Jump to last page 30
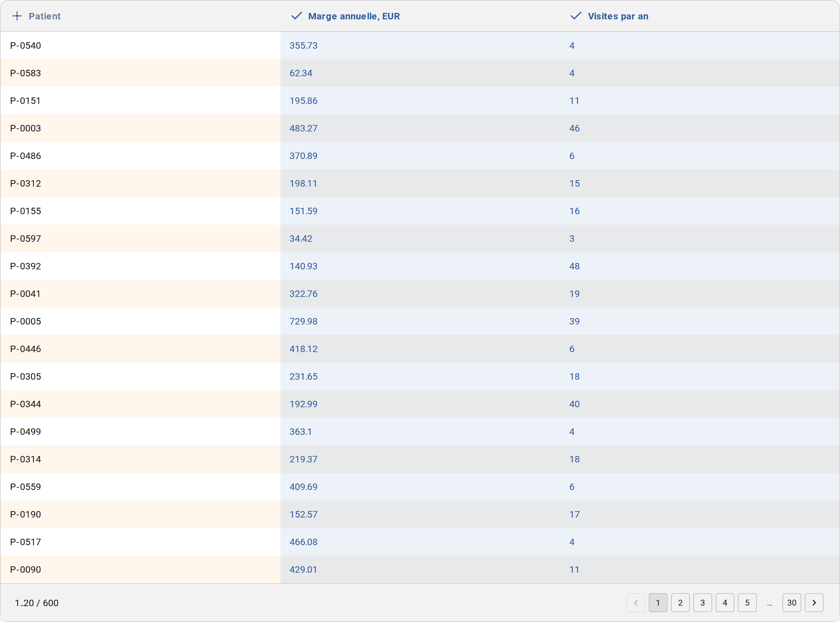This screenshot has width=840, height=622. tap(791, 603)
